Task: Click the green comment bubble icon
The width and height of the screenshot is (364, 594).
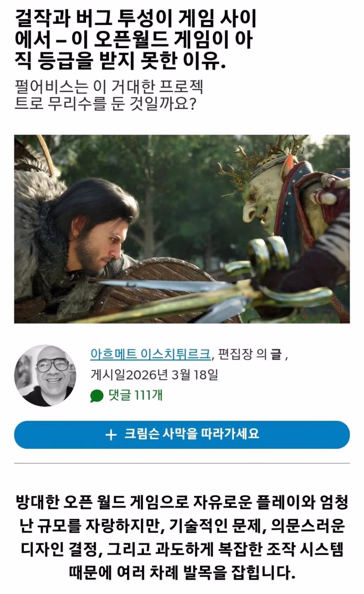Action: tap(97, 395)
